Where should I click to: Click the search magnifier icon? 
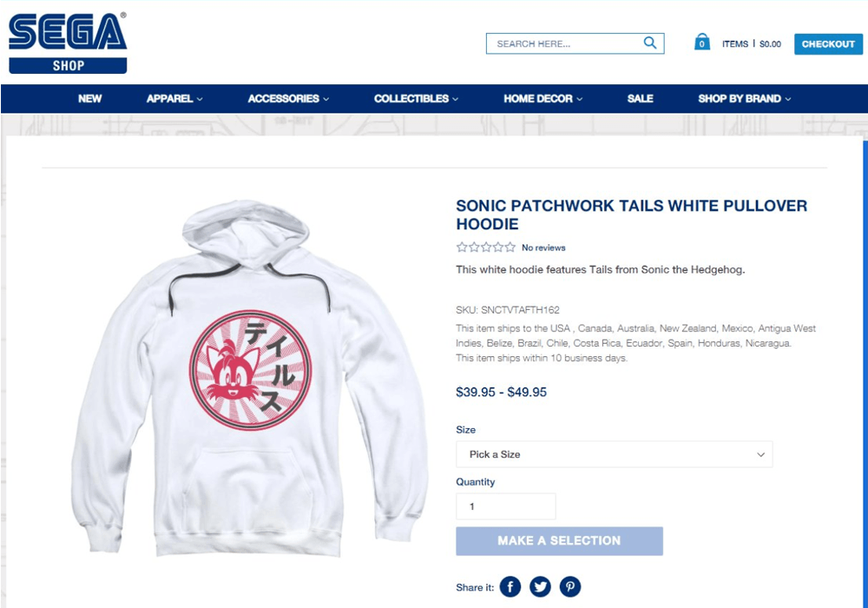[650, 43]
